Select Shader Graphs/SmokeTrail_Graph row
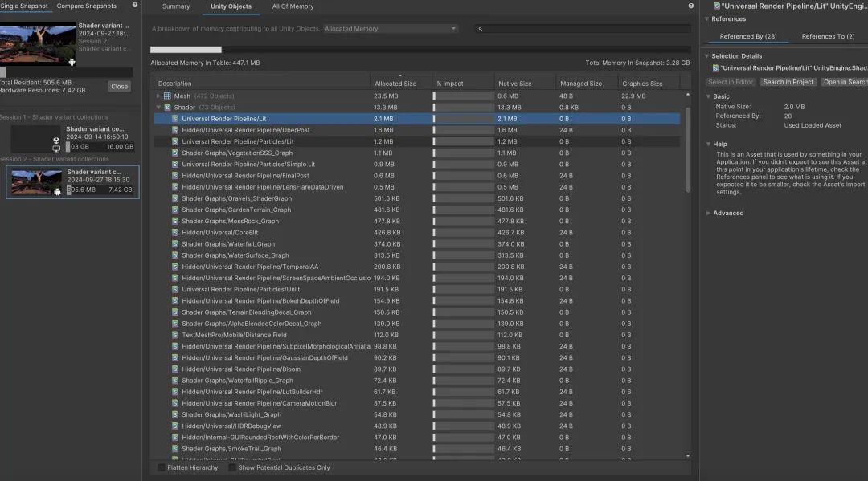 (417, 449)
